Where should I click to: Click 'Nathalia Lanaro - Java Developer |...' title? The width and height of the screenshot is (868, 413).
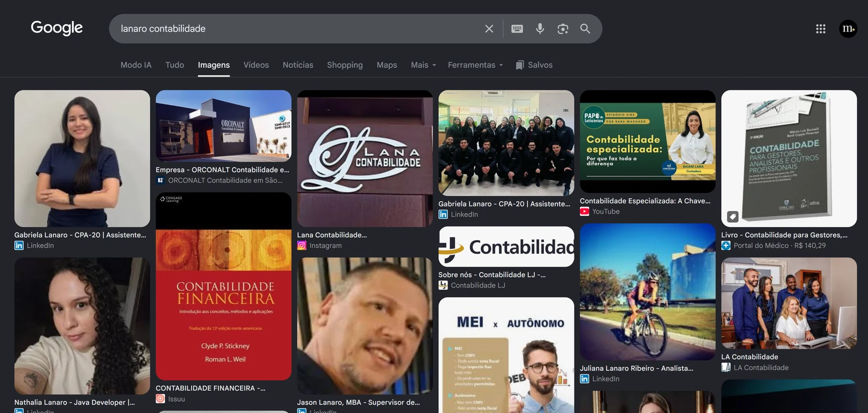(74, 402)
